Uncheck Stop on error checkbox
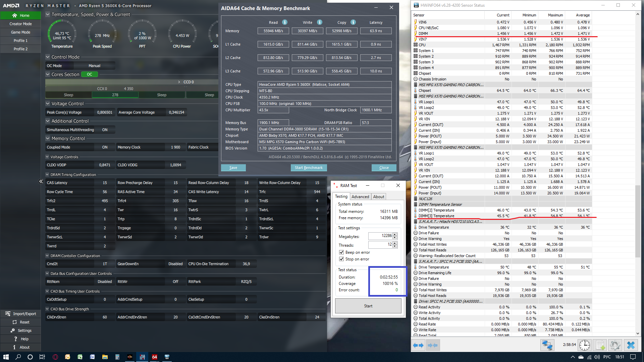644x362 pixels. point(341,259)
